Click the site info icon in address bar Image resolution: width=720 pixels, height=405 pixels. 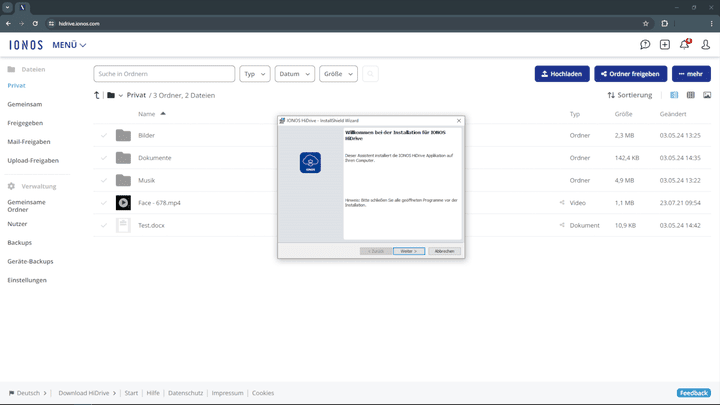(x=51, y=23)
